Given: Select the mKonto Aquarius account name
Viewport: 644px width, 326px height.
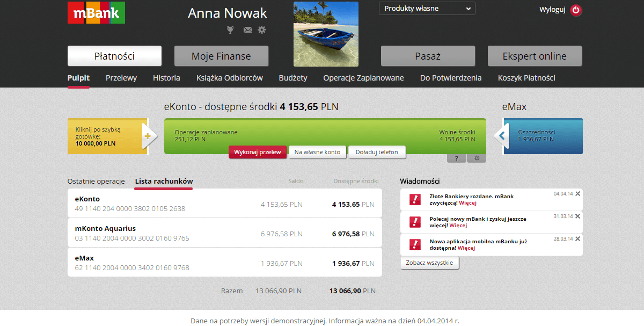Looking at the screenshot, I should (105, 229).
